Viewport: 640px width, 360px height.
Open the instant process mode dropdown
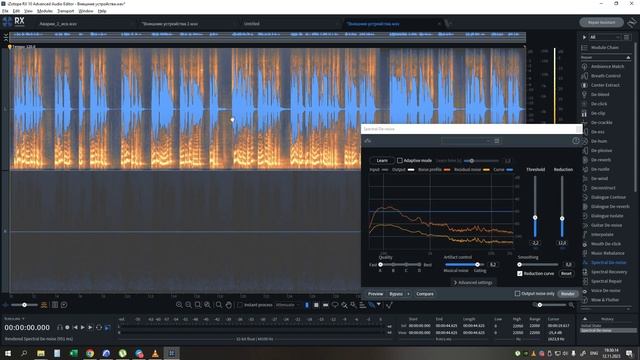click(x=287, y=305)
